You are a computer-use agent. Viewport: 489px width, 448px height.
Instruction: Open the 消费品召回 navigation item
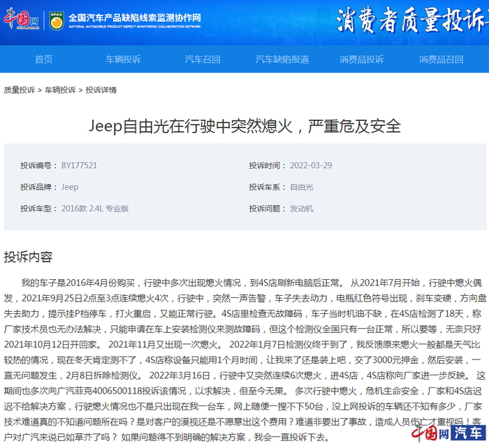point(441,59)
